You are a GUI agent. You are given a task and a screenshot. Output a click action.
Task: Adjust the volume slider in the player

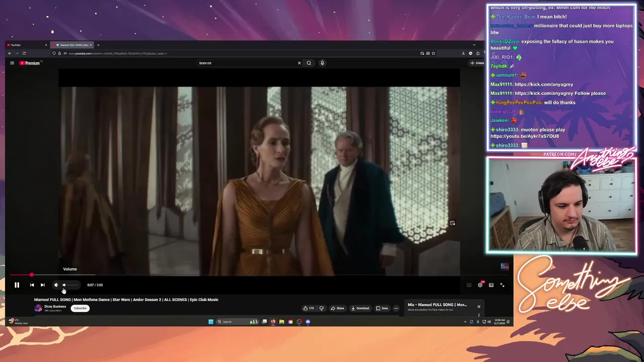tap(70, 285)
